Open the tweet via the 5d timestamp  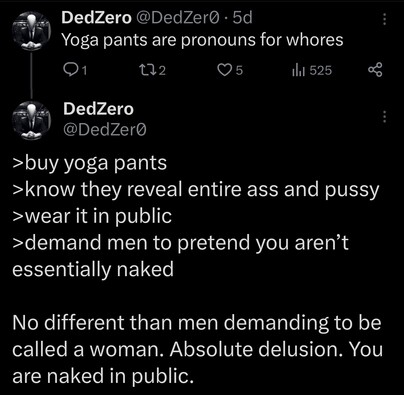242,18
